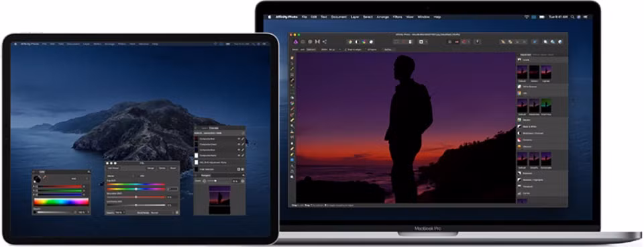644x247 pixels.
Task: Toggle visibility of Composite Green channel
Action: pos(239,144)
